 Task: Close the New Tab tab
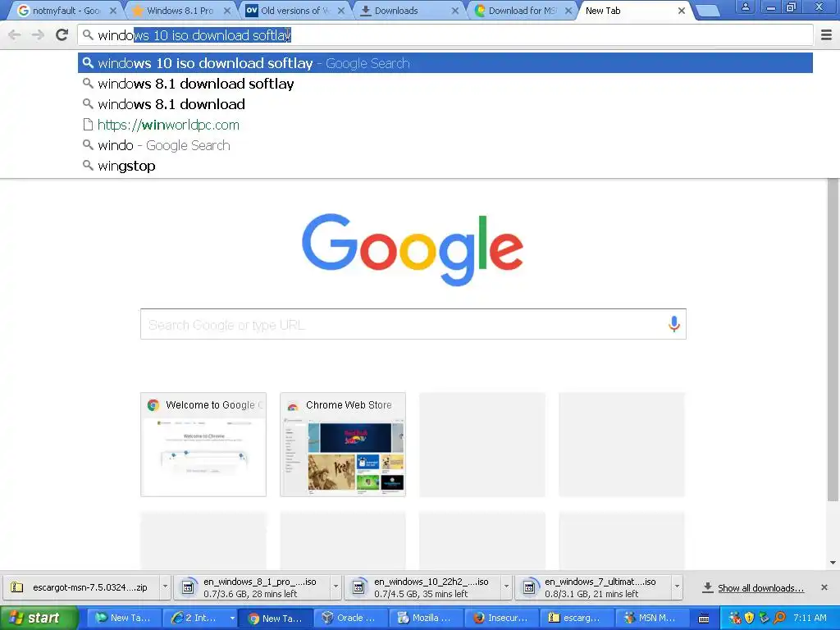pos(682,11)
